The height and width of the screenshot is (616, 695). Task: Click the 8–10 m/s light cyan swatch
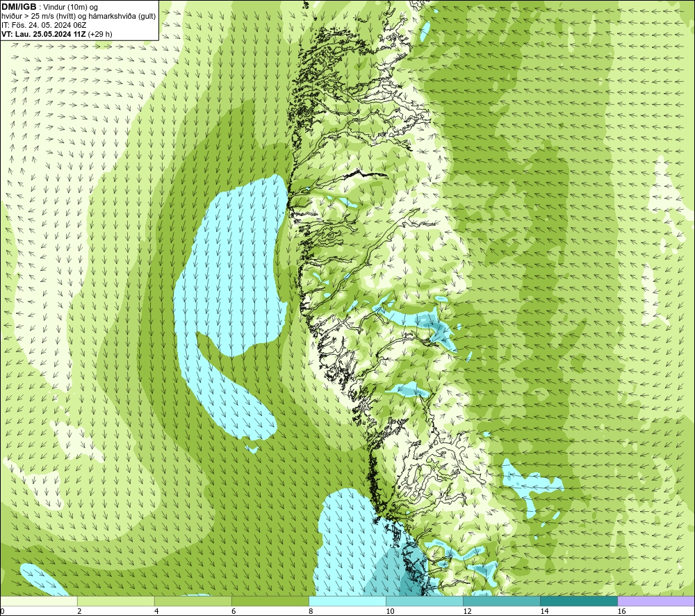click(347, 601)
